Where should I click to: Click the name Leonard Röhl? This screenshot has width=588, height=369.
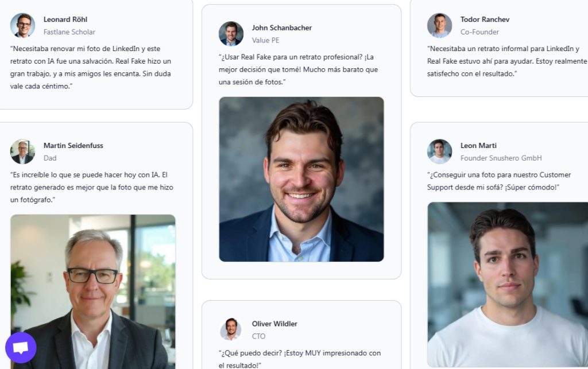pyautogui.click(x=65, y=20)
